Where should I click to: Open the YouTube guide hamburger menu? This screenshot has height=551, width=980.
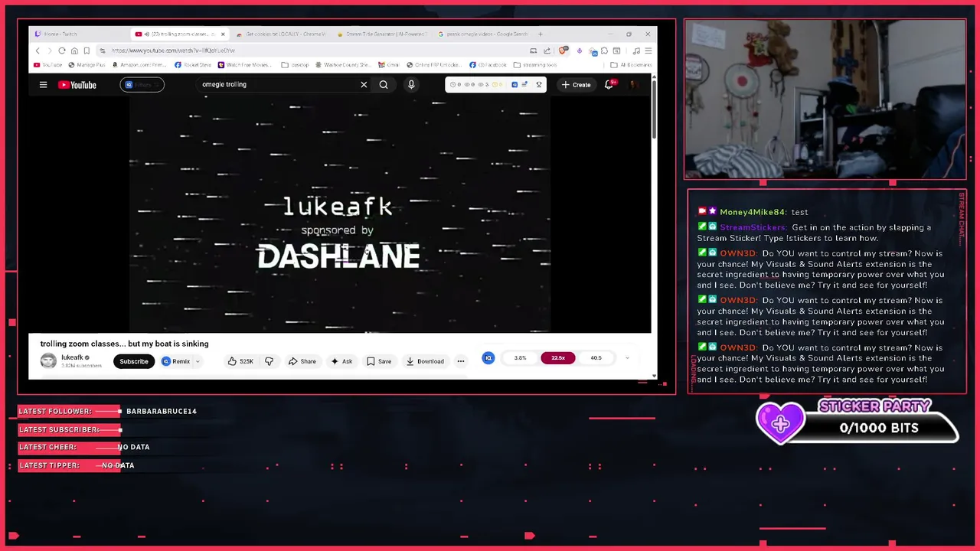pos(44,85)
